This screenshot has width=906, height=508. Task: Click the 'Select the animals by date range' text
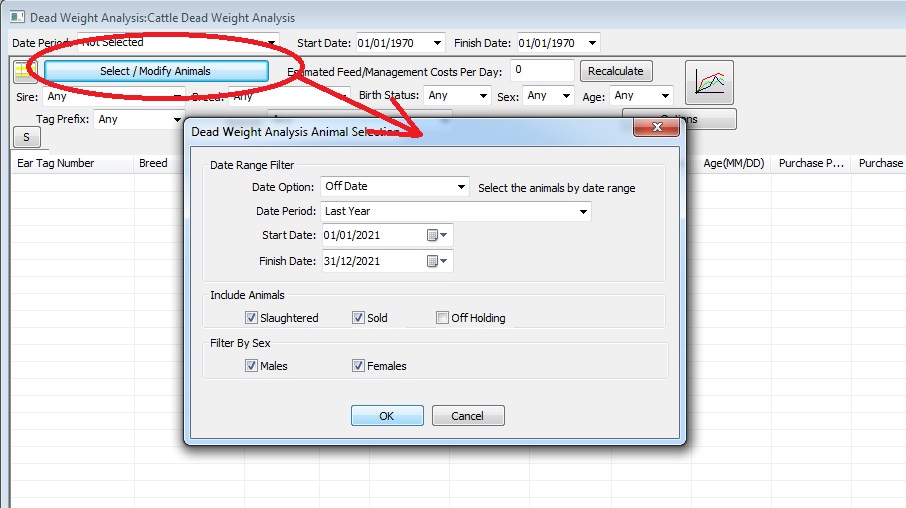point(556,188)
